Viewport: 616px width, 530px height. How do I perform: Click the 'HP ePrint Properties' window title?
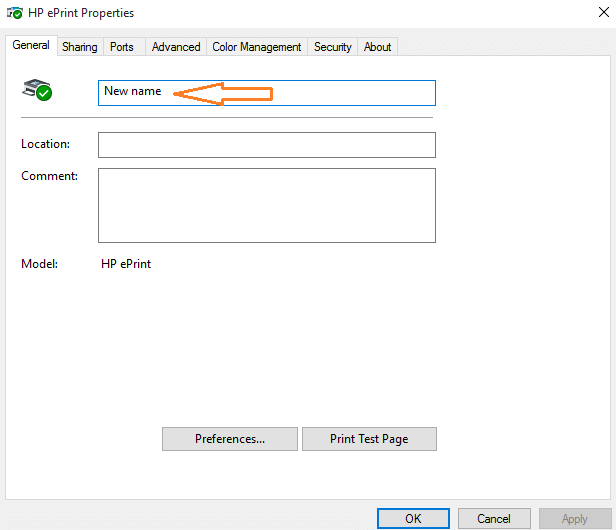point(81,13)
